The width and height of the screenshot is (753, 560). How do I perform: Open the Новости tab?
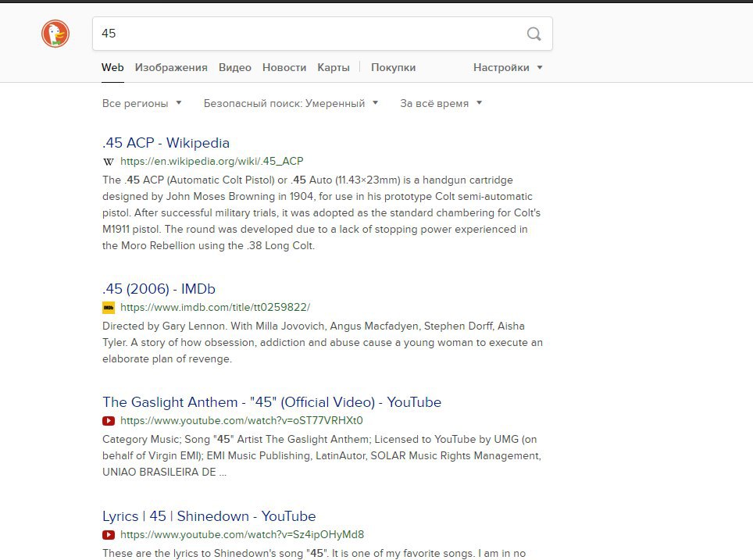click(x=284, y=68)
